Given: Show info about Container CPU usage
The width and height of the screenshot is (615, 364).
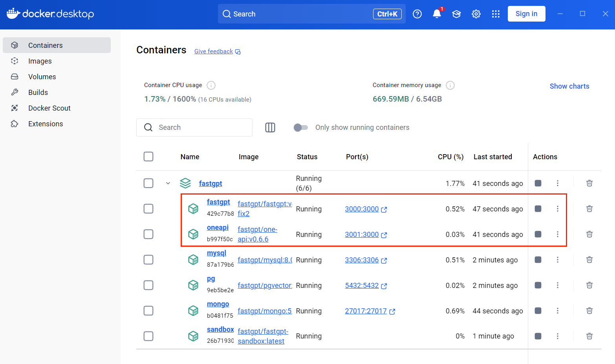Looking at the screenshot, I should point(211,85).
